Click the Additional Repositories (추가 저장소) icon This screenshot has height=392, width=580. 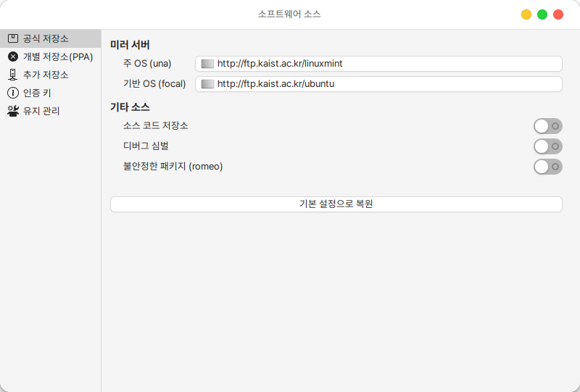point(13,75)
